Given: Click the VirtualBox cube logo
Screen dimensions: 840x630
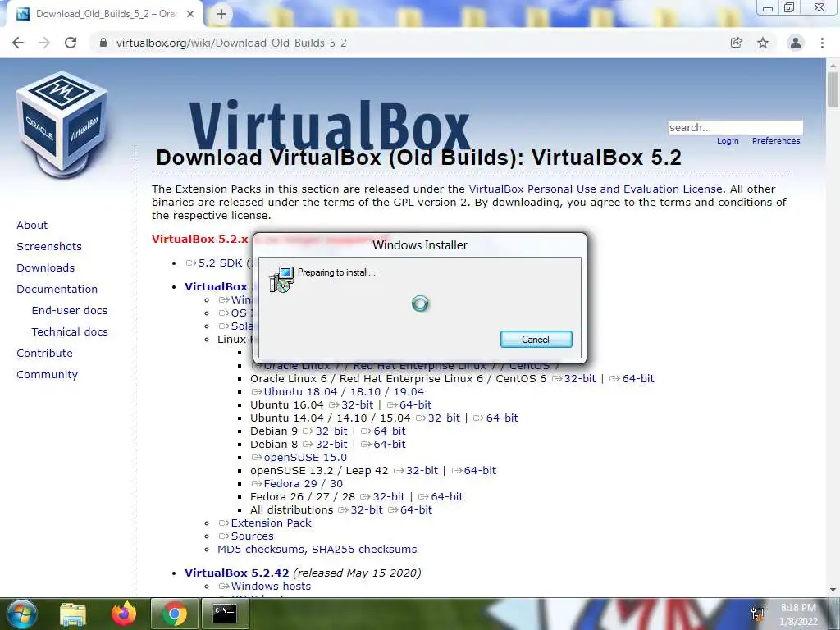Looking at the screenshot, I should point(62,125).
